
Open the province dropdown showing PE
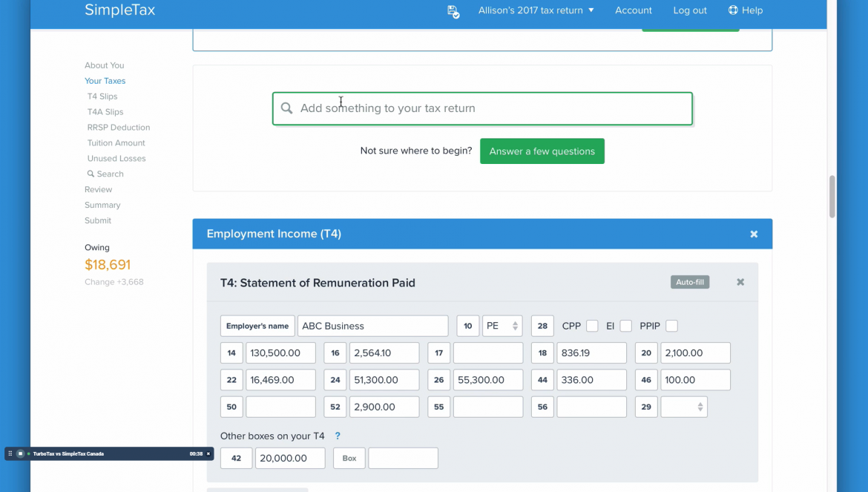point(502,325)
